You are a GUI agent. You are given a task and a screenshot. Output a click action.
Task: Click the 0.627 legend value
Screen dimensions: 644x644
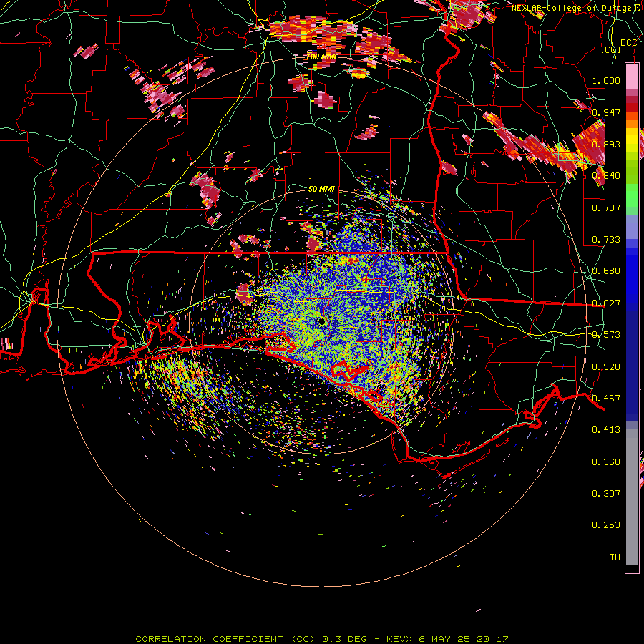pos(606,303)
